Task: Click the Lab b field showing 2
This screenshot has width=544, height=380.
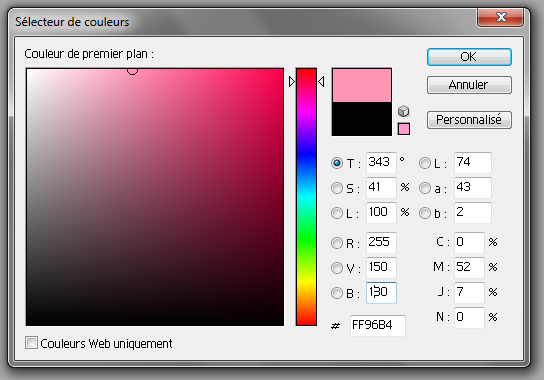Action: [x=473, y=212]
